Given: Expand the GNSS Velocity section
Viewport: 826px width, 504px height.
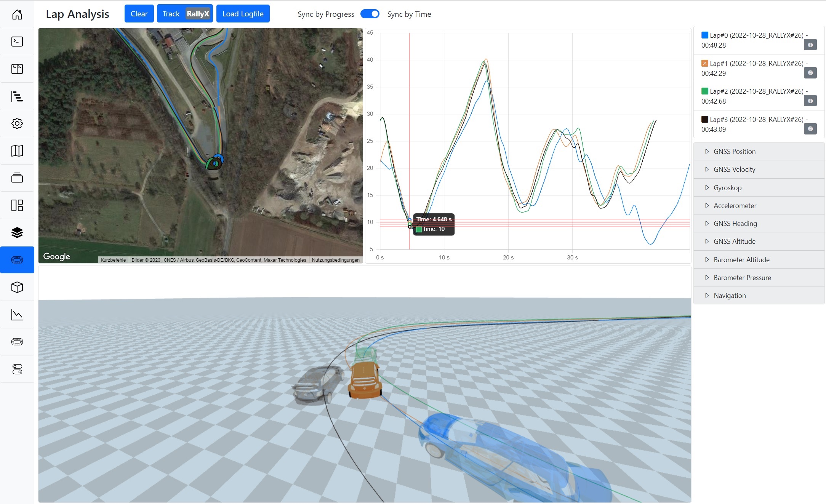Looking at the screenshot, I should [x=759, y=170].
